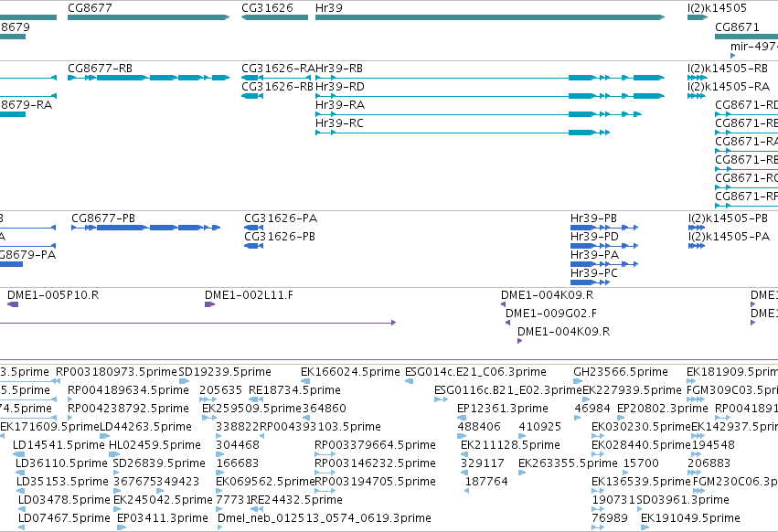The image size is (778, 532).
Task: Open the RP003194705.5prime EST
Action: click(375, 483)
